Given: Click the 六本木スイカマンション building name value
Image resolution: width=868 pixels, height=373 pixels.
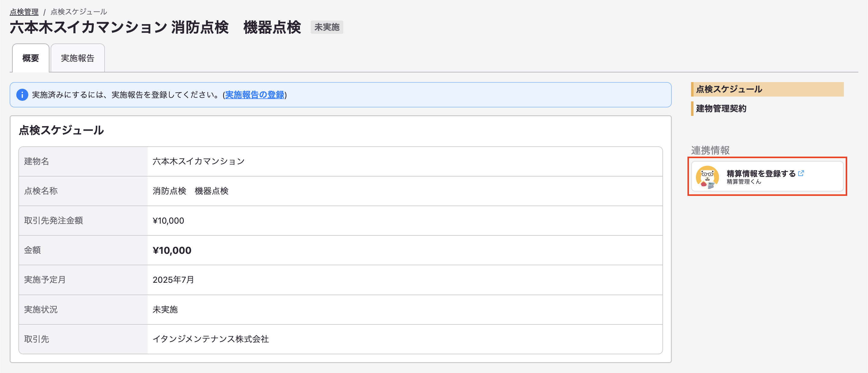Looking at the screenshot, I should [199, 161].
